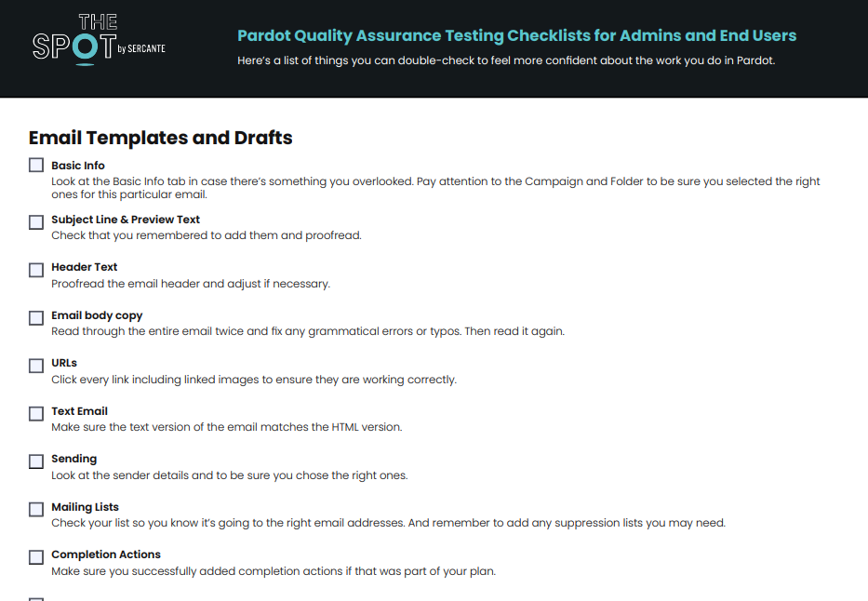The height and width of the screenshot is (601, 868).
Task: Toggle the Email body copy checkbox
Action: (x=36, y=318)
